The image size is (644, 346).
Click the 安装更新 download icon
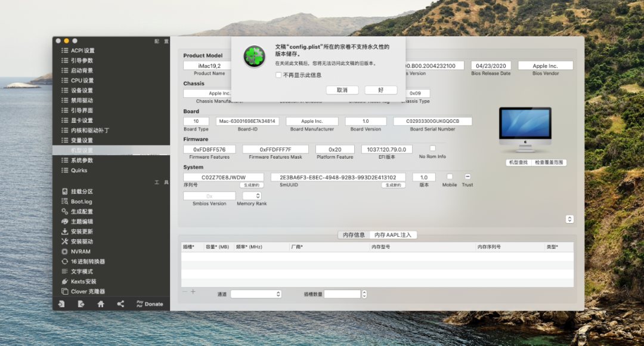coord(64,231)
